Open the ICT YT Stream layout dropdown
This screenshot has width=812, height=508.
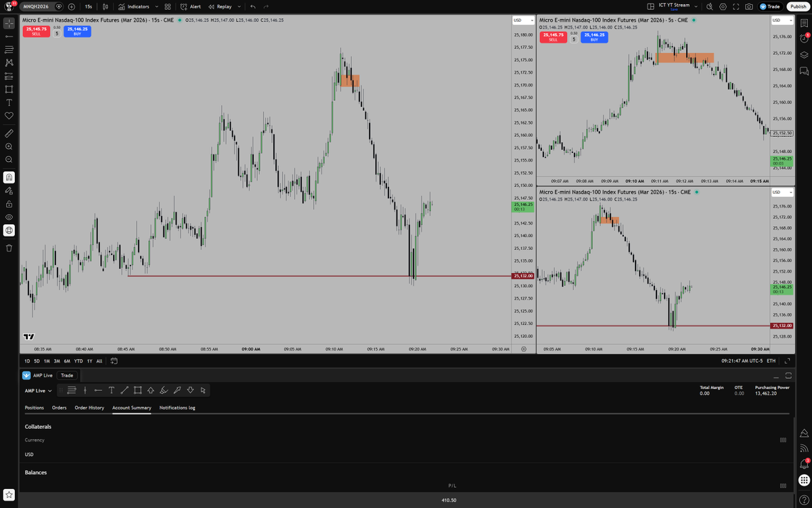[x=696, y=6]
